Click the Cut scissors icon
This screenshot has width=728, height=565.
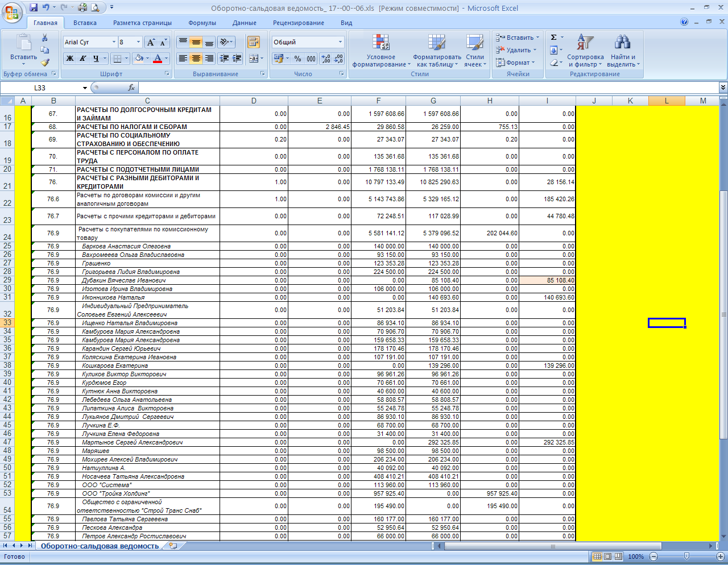pyautogui.click(x=45, y=38)
